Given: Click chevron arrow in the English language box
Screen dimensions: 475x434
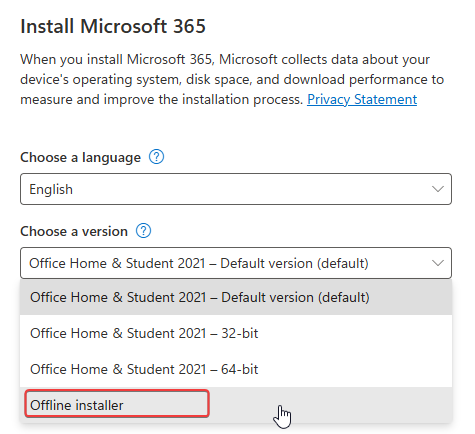Looking at the screenshot, I should pos(437,189).
